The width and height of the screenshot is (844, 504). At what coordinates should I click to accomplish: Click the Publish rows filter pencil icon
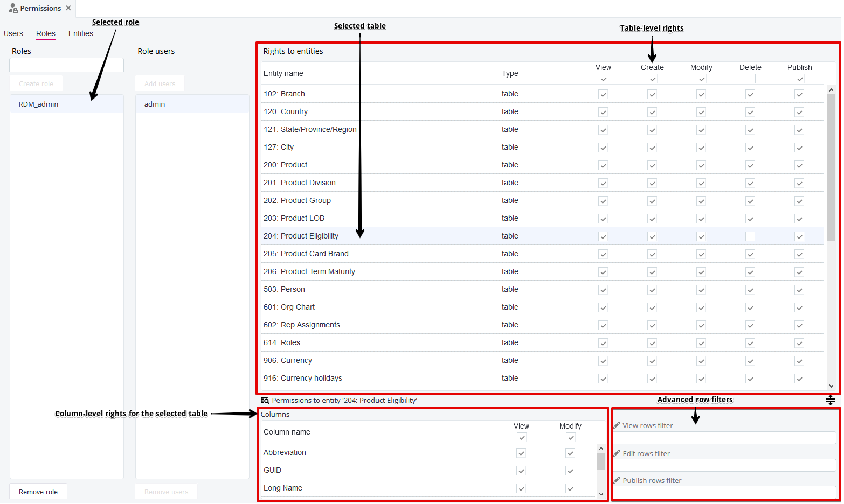[x=617, y=480]
